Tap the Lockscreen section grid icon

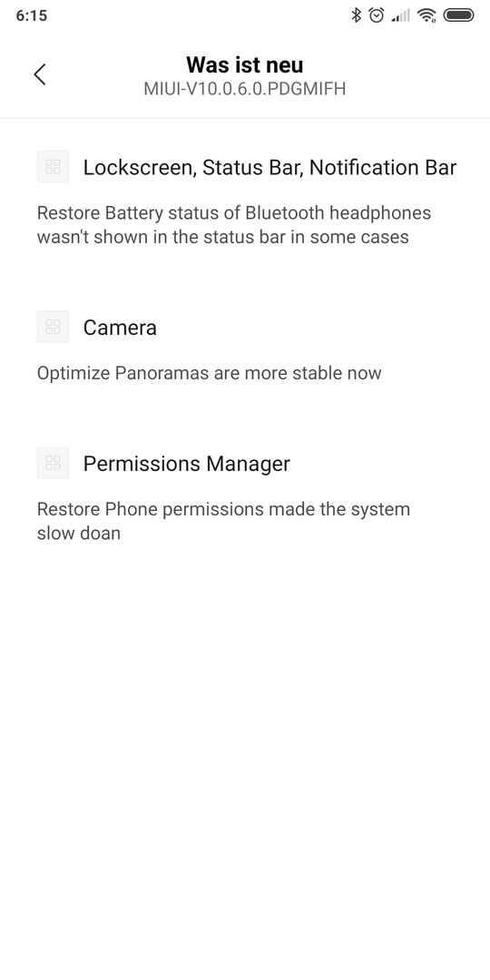(54, 166)
